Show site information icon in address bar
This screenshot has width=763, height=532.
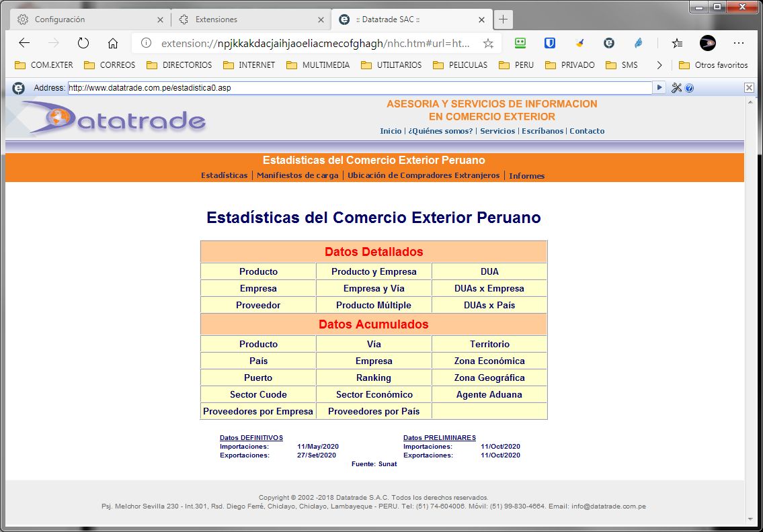tap(146, 43)
